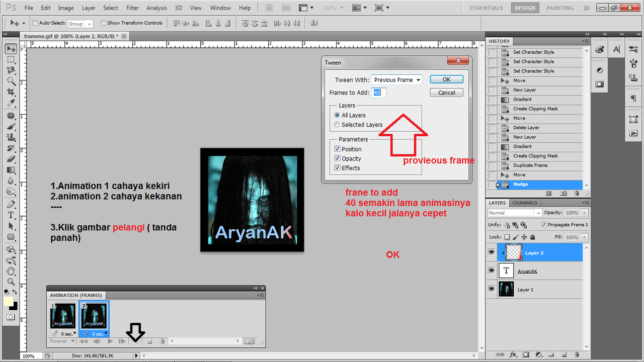This screenshot has width=644, height=362.
Task: Edit the Frames to Add input field
Action: [x=378, y=93]
